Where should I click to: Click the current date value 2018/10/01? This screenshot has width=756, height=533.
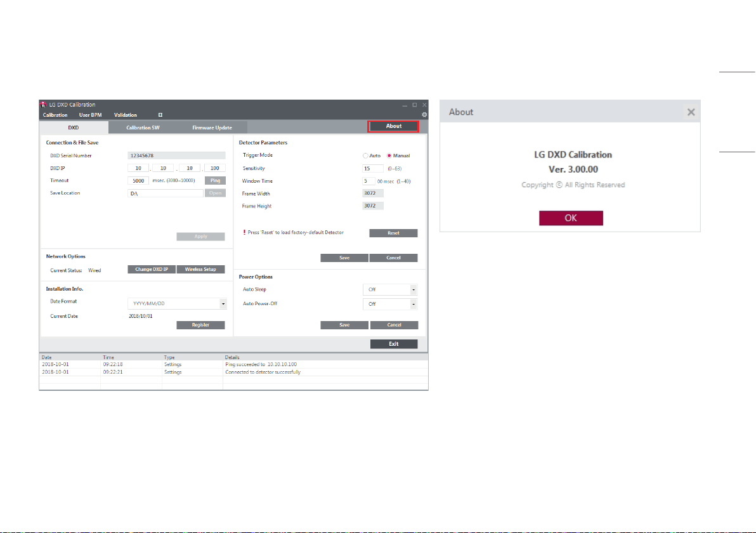[x=140, y=317]
